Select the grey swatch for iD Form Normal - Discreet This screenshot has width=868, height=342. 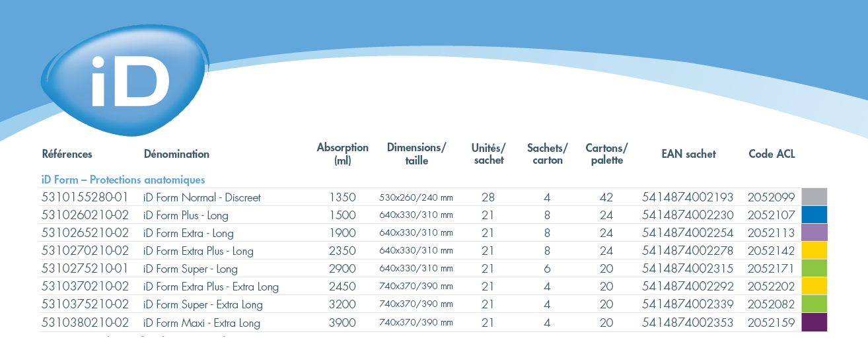pos(814,197)
